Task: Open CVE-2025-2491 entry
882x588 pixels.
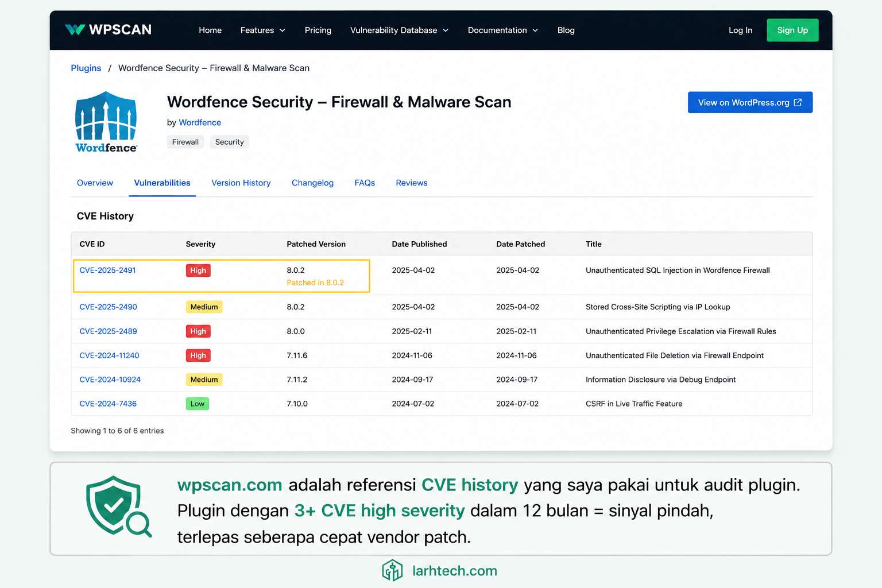Action: pyautogui.click(x=107, y=270)
